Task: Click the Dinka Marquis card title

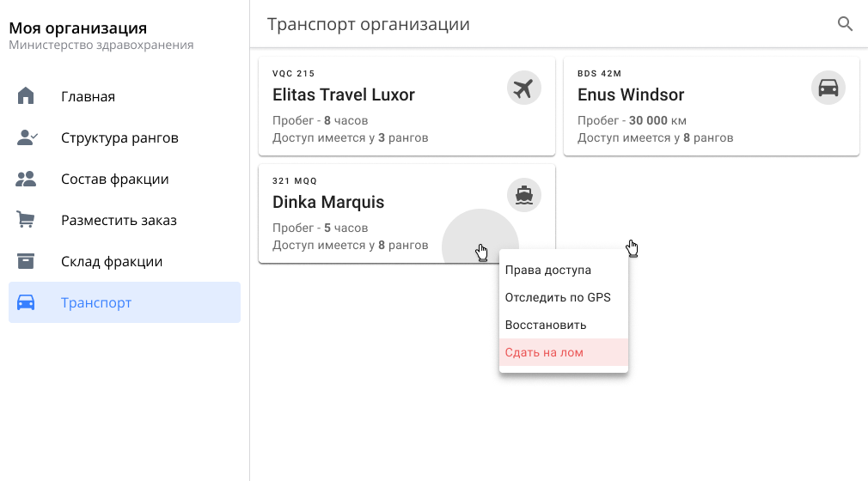Action: [328, 203]
